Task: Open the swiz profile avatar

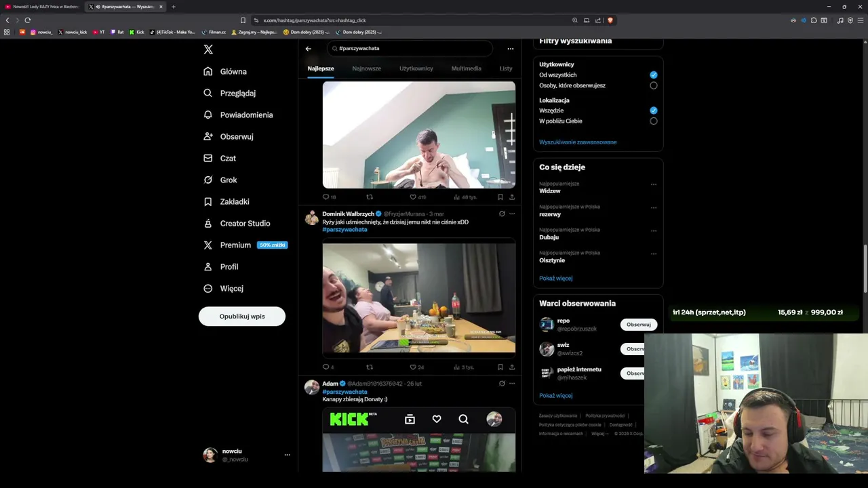Action: tap(547, 349)
